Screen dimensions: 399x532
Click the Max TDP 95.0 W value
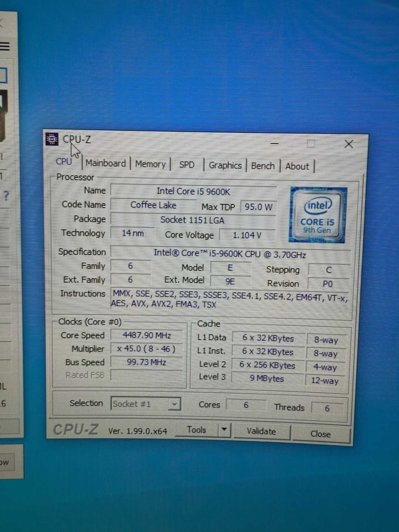click(258, 207)
